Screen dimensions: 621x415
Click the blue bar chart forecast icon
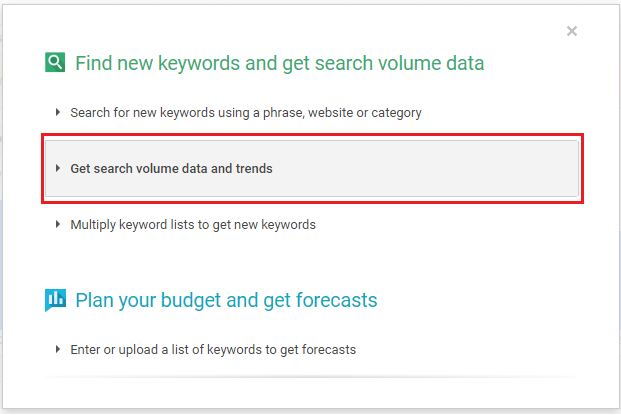tap(55, 299)
